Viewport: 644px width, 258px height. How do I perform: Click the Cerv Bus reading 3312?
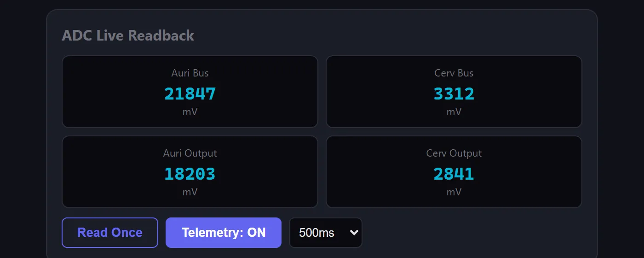[x=454, y=94]
